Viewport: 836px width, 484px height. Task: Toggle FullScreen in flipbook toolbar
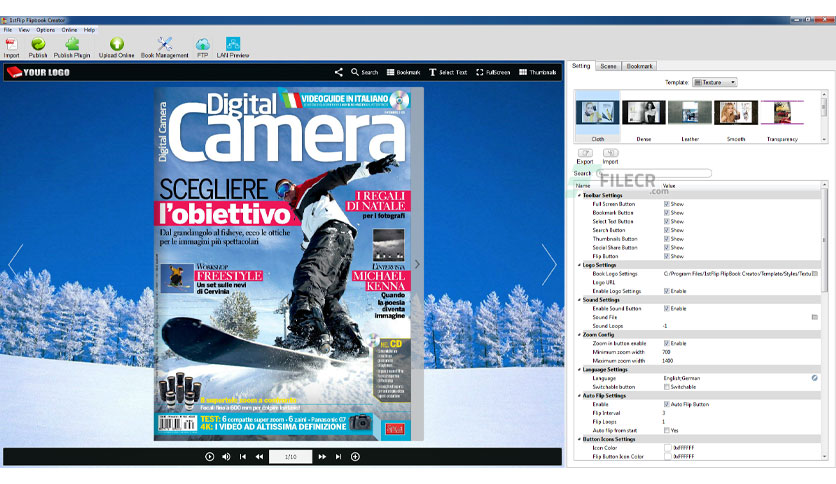[493, 72]
